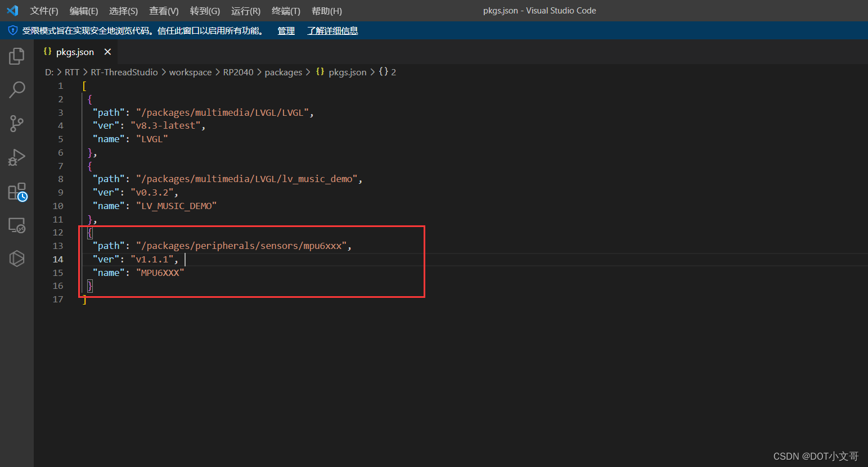
Task: Click the "/packages/multimedia/LVGL/LVGL" string
Action: point(222,112)
